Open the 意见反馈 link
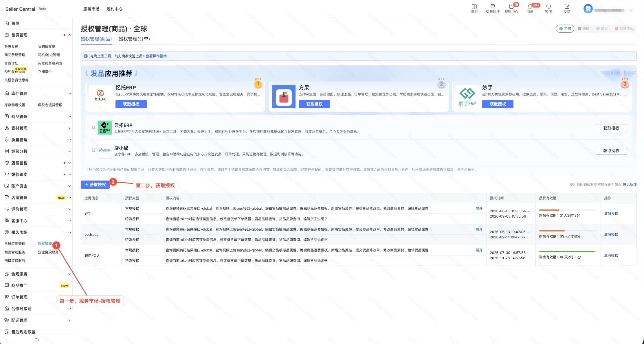The height and width of the screenshot is (344, 644). (x=630, y=185)
